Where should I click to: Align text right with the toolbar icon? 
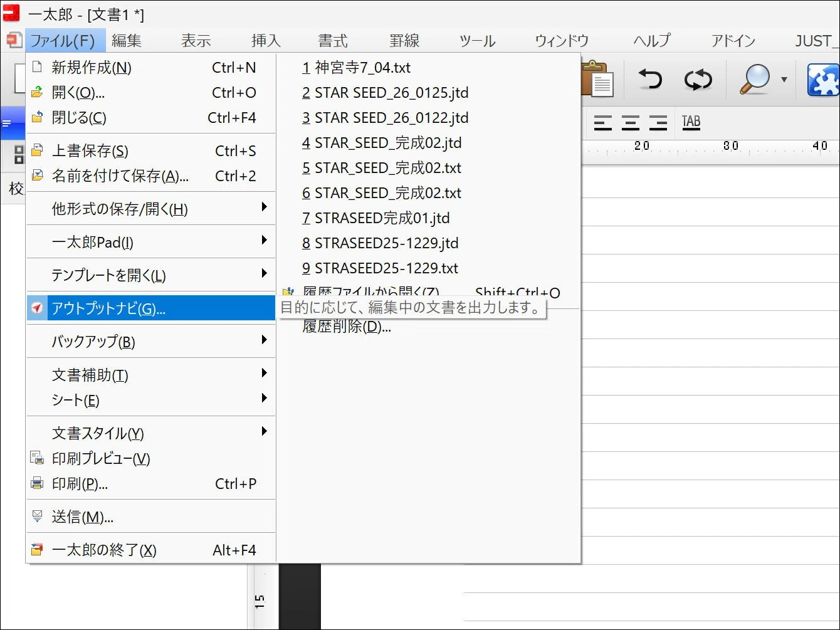pos(658,122)
